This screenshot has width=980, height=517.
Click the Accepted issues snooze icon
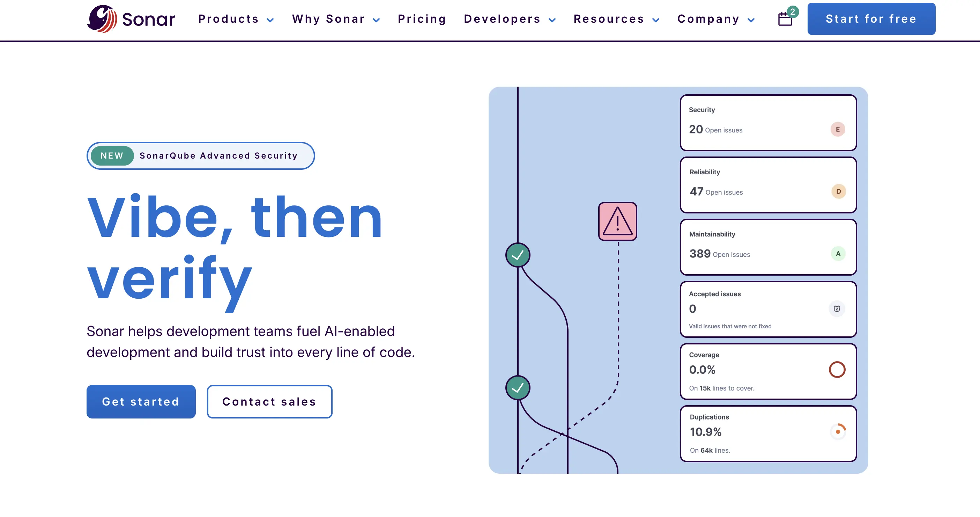pos(837,309)
